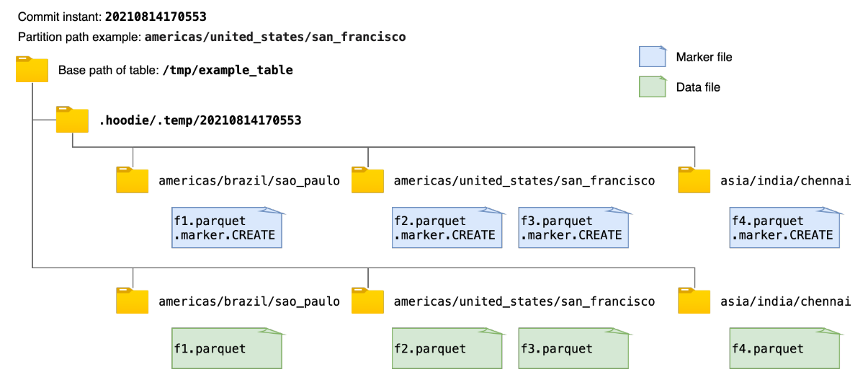Click the green f4.parquet data file
The height and width of the screenshot is (385, 868).
pyautogui.click(x=785, y=348)
